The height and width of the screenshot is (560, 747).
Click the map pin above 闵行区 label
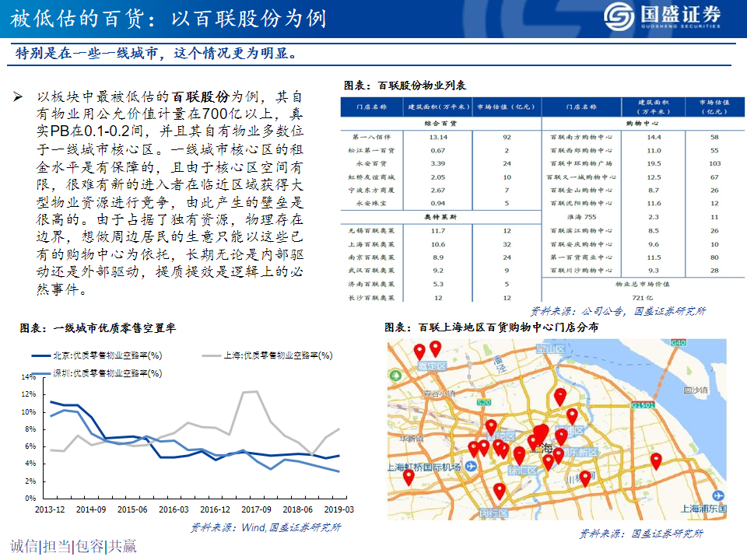[x=499, y=491]
